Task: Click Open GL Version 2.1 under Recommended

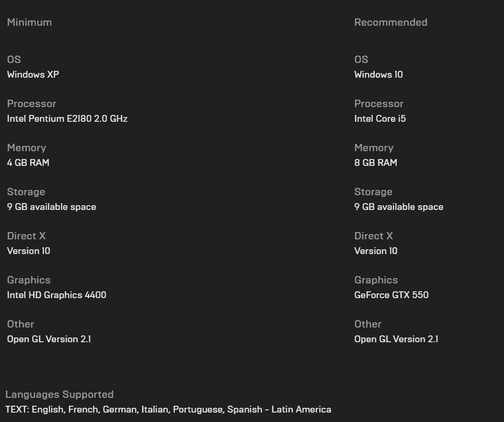Action: tap(396, 339)
